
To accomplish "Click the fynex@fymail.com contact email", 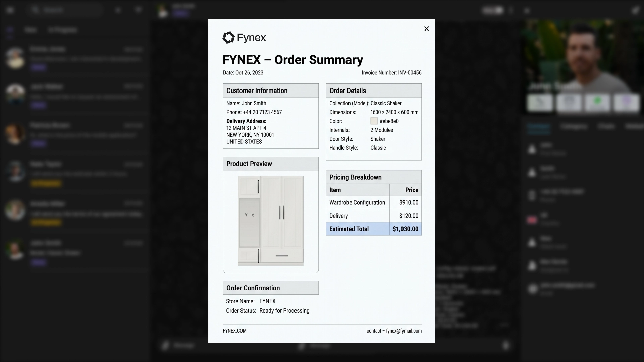I will [x=404, y=331].
